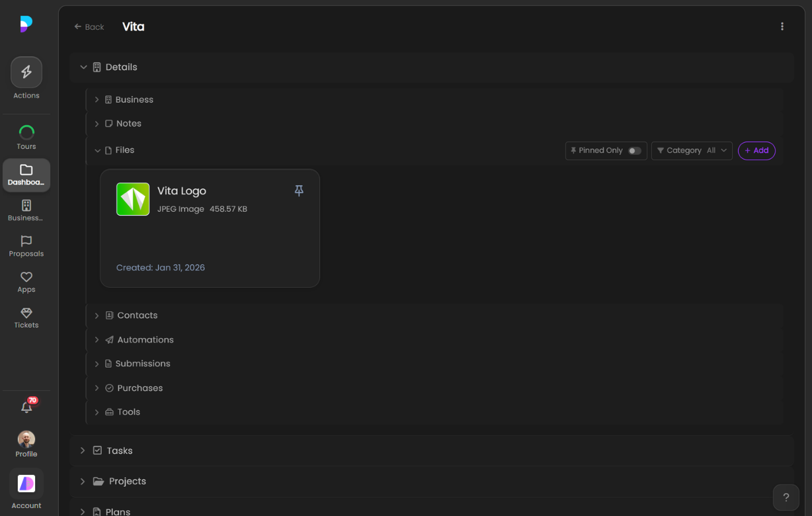Expand the Contacts section

pos(97,316)
